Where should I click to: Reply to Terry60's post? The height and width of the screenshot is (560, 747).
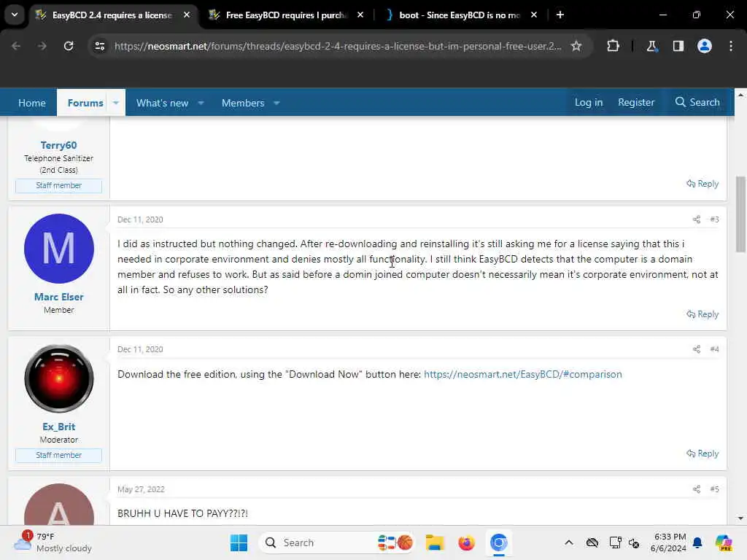click(703, 184)
